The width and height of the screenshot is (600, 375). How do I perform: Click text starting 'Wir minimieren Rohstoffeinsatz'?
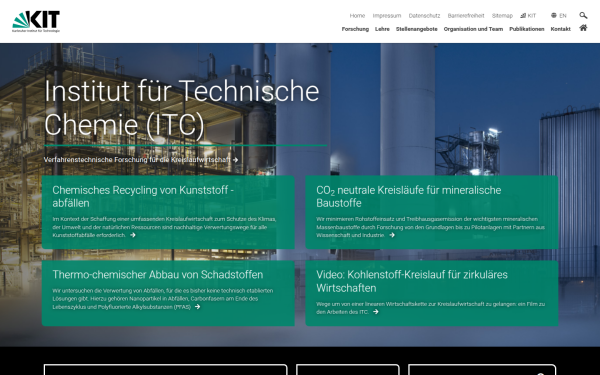[x=430, y=227]
